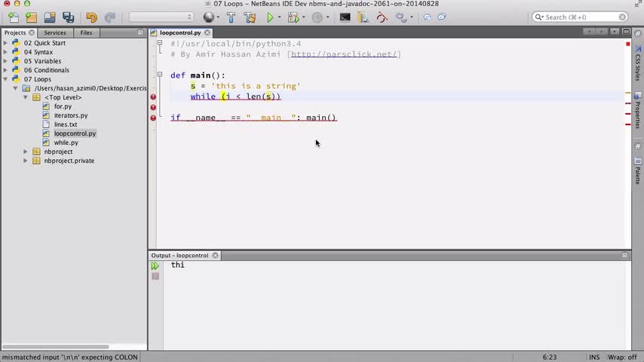This screenshot has width=644, height=362.
Task: Collapse the <Top Level> package node
Action: pos(26,97)
